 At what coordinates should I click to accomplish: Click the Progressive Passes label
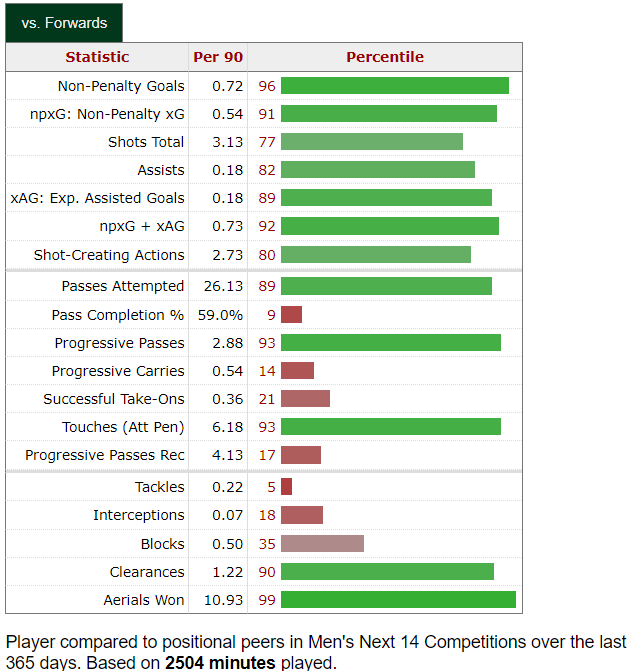point(120,343)
